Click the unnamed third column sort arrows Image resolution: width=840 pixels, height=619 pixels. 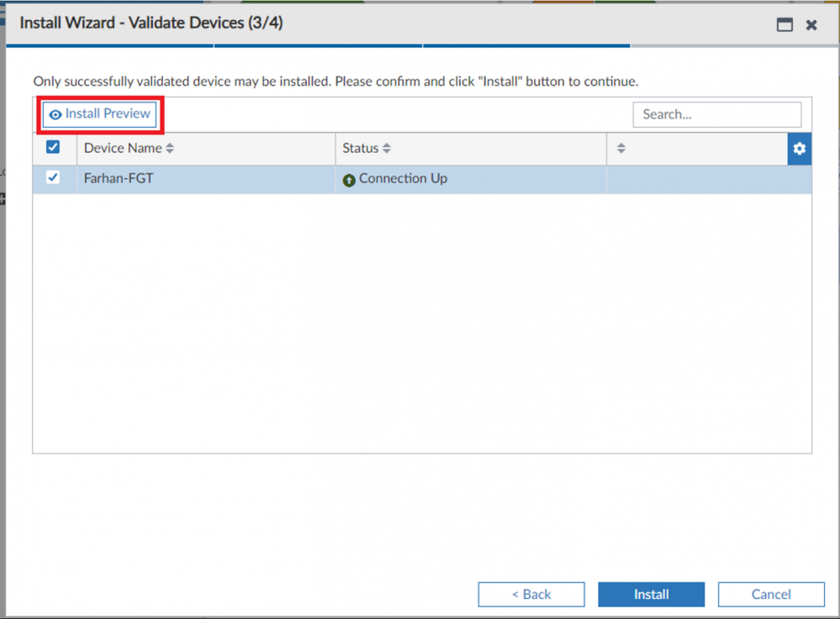(621, 149)
